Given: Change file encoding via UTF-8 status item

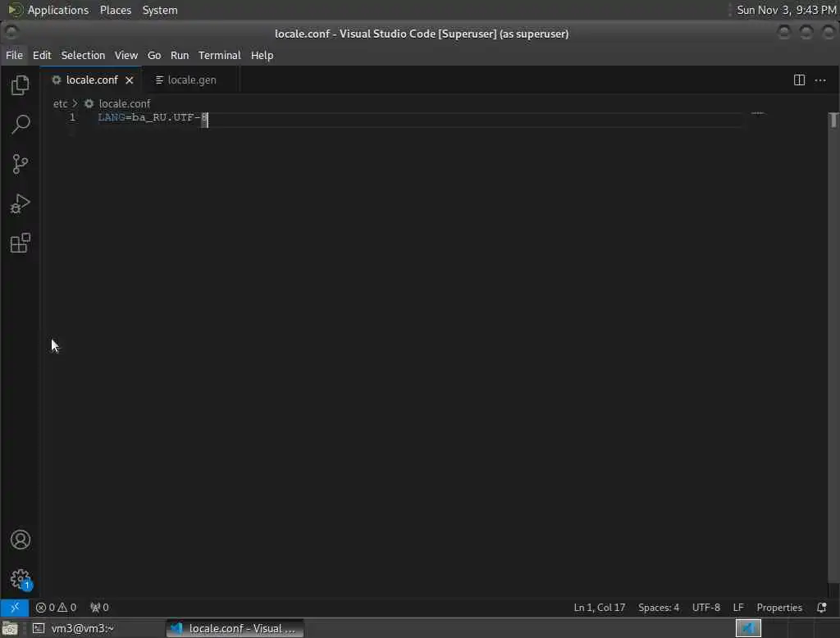Looking at the screenshot, I should pos(705,608).
